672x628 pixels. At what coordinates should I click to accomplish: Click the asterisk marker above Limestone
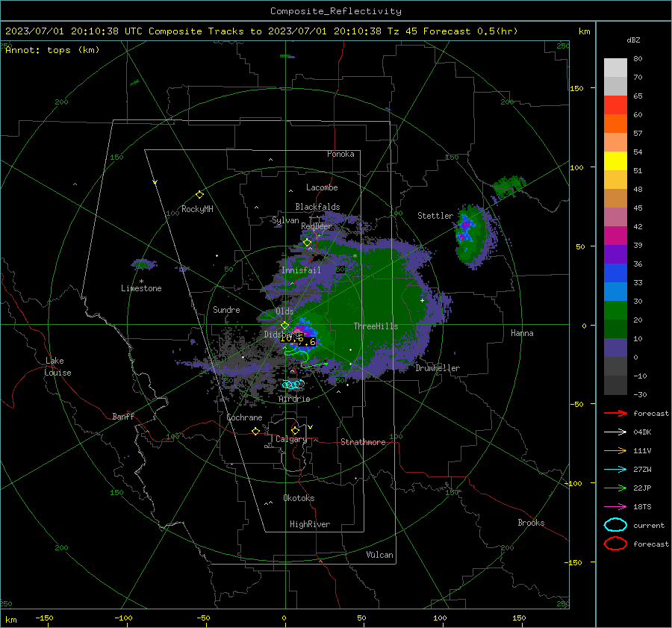pos(141,282)
